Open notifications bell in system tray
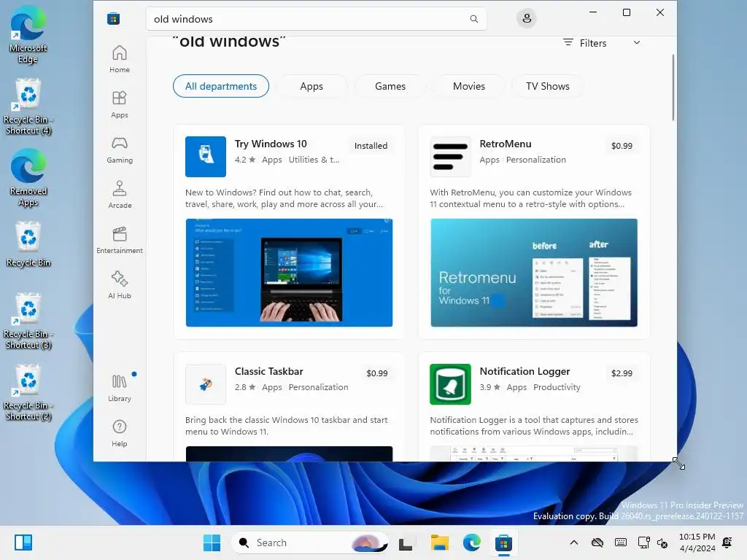This screenshot has width=747, height=560. (727, 542)
